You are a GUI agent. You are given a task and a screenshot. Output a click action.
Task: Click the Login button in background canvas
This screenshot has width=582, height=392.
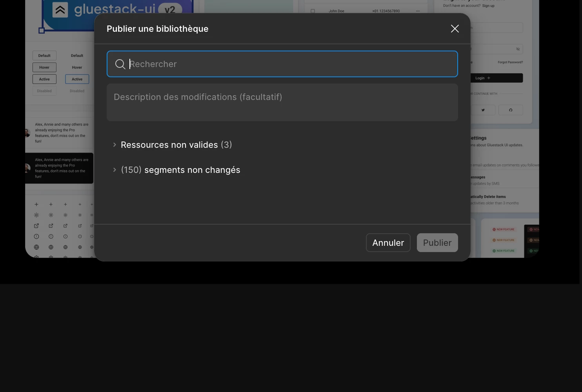497,78
